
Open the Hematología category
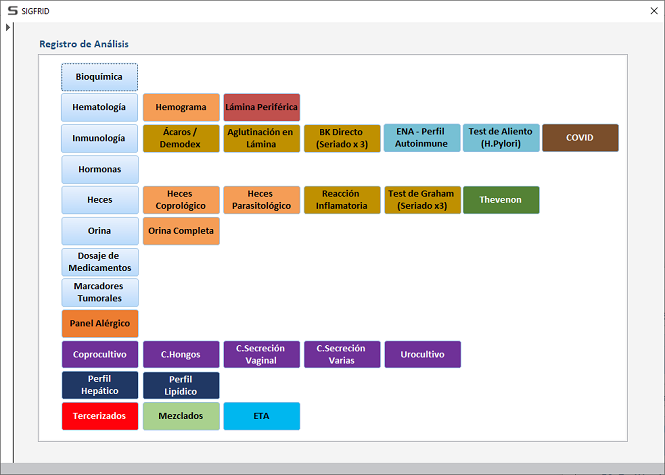pyautogui.click(x=100, y=107)
